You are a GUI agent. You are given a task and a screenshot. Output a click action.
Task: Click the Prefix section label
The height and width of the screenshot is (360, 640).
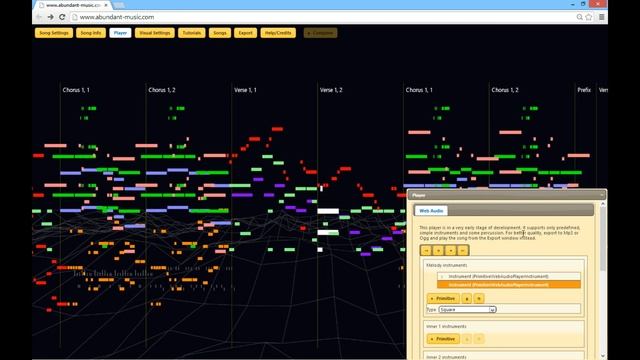pyautogui.click(x=584, y=90)
